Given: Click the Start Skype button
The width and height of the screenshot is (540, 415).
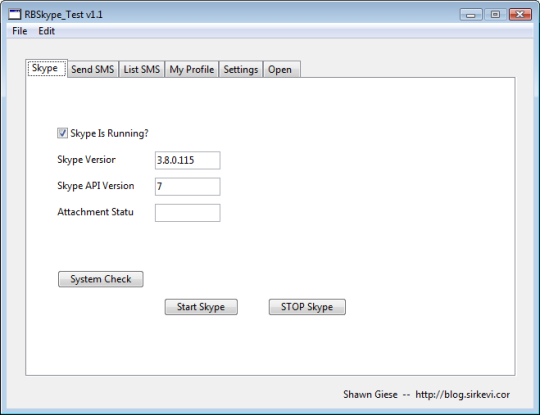Looking at the screenshot, I should pyautogui.click(x=201, y=307).
